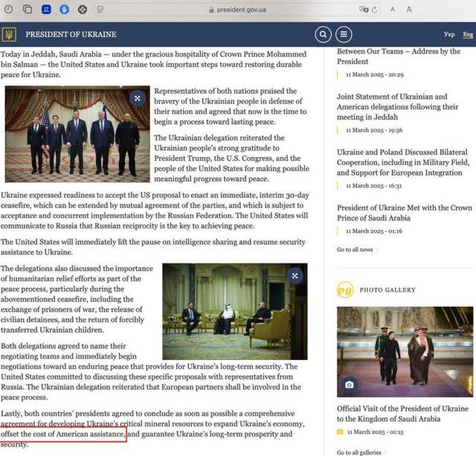Click 'Go to all news' link
Image resolution: width=476 pixels, height=456 pixels.
click(x=355, y=249)
